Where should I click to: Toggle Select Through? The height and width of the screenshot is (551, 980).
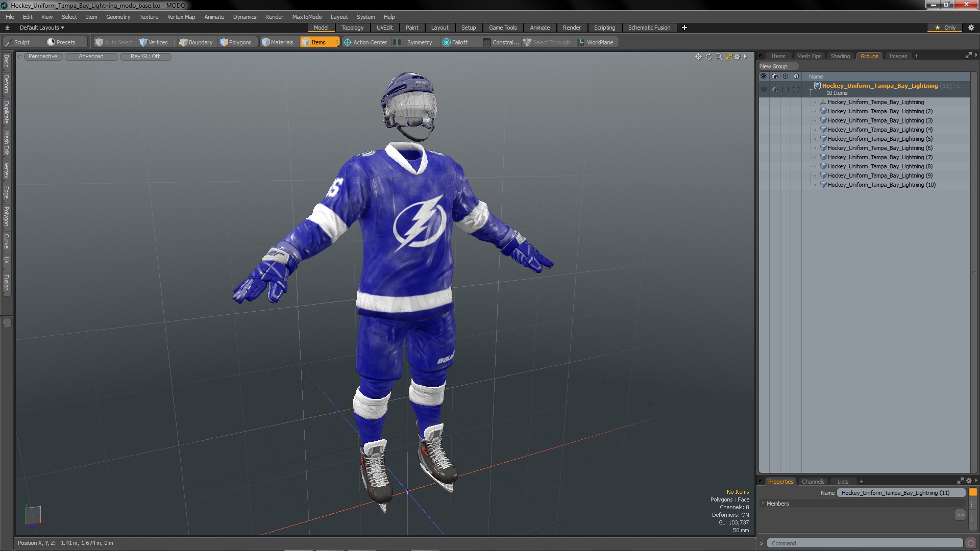[x=547, y=42]
